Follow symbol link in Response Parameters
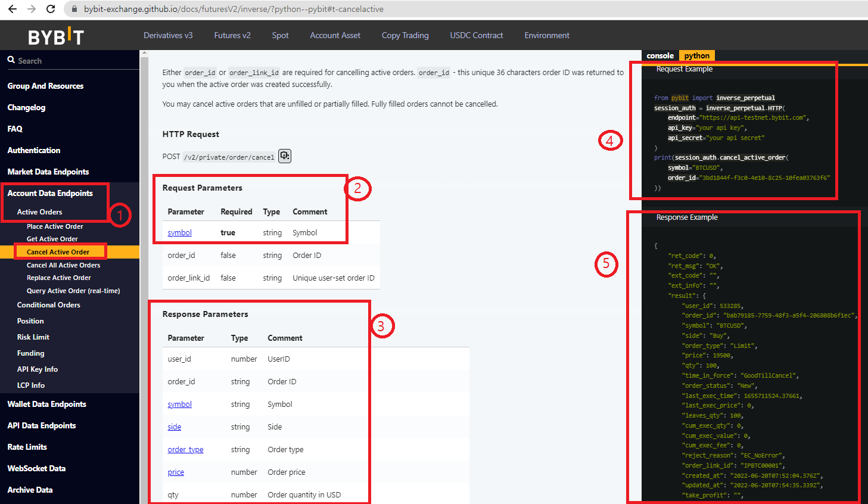 [179, 405]
